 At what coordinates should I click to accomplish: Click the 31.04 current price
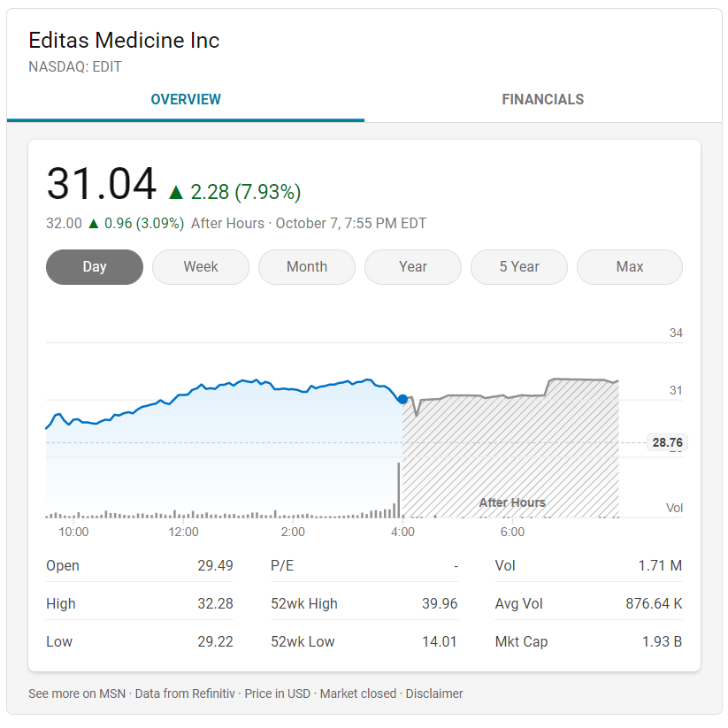click(x=101, y=184)
